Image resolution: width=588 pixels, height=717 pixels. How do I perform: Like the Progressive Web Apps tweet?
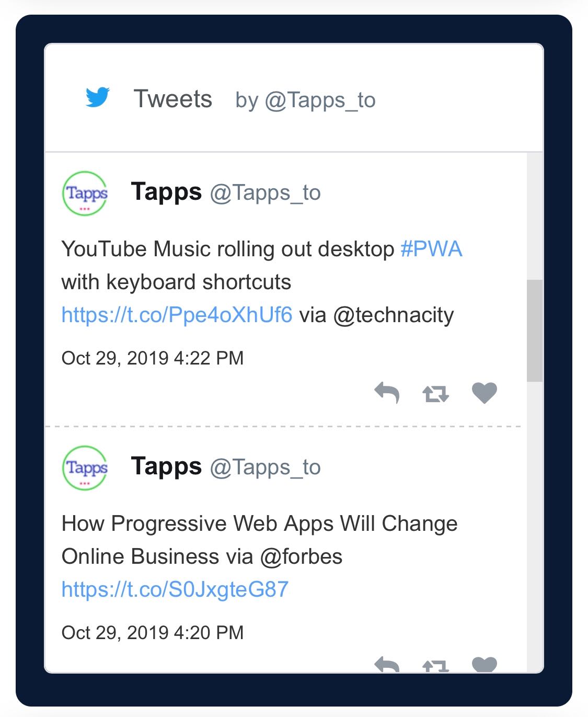click(x=484, y=664)
